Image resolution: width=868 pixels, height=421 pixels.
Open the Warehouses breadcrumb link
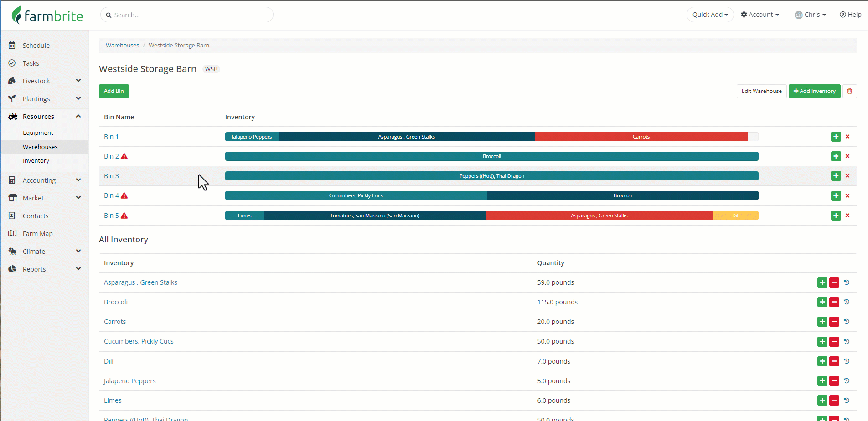point(122,46)
